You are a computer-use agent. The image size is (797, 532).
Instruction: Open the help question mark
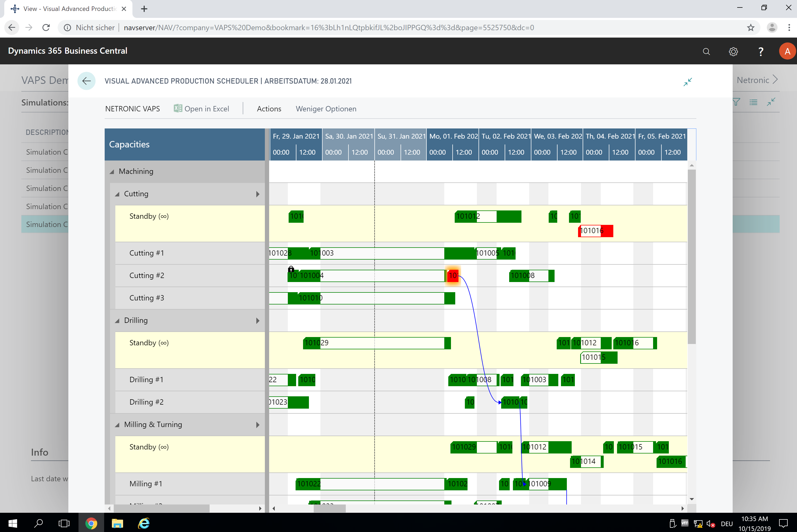tap(761, 52)
